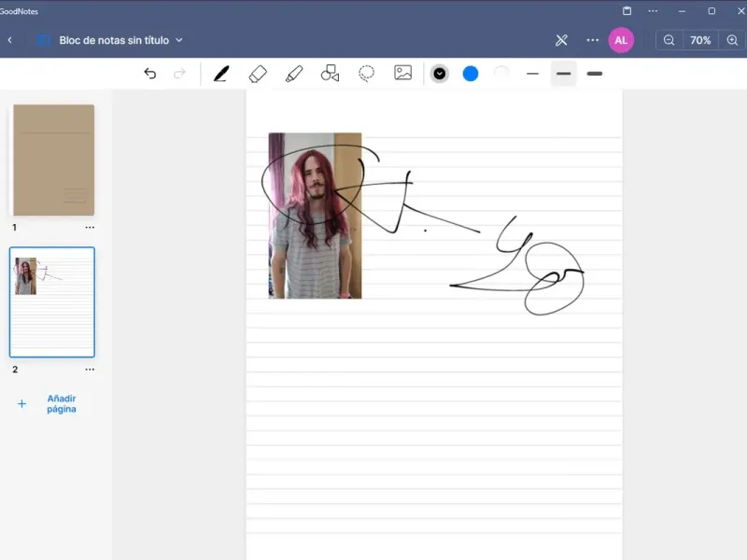747x560 pixels.
Task: Pick the blue pen color
Action: (x=471, y=74)
